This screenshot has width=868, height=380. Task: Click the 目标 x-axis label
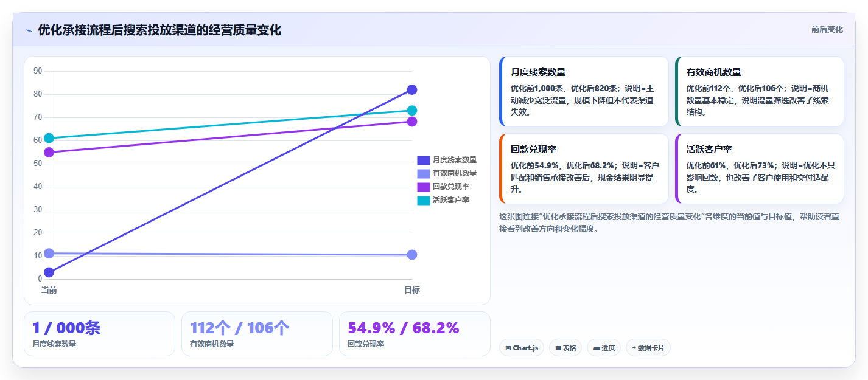(412, 290)
